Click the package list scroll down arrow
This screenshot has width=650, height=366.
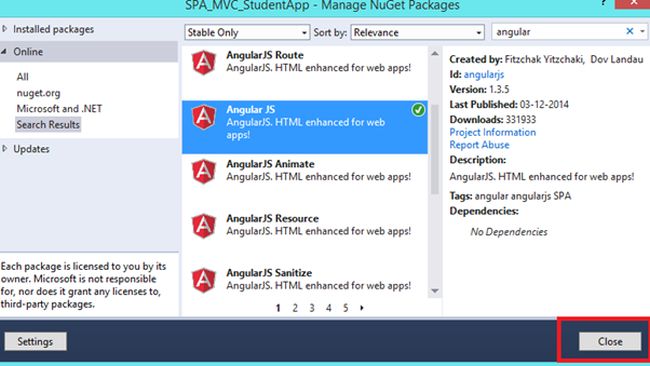point(434,291)
